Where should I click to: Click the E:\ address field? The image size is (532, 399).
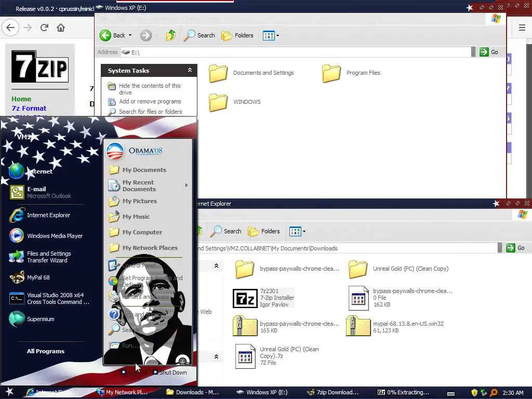[x=296, y=52]
